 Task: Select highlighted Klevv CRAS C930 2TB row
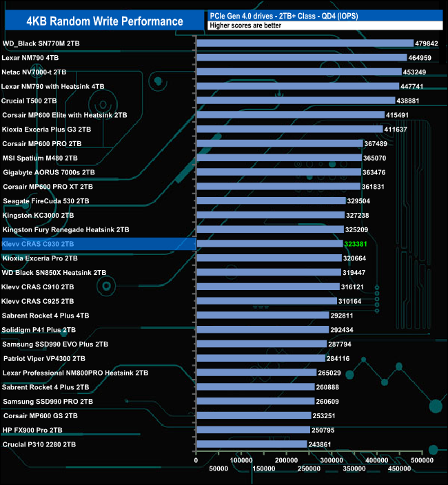99,244
